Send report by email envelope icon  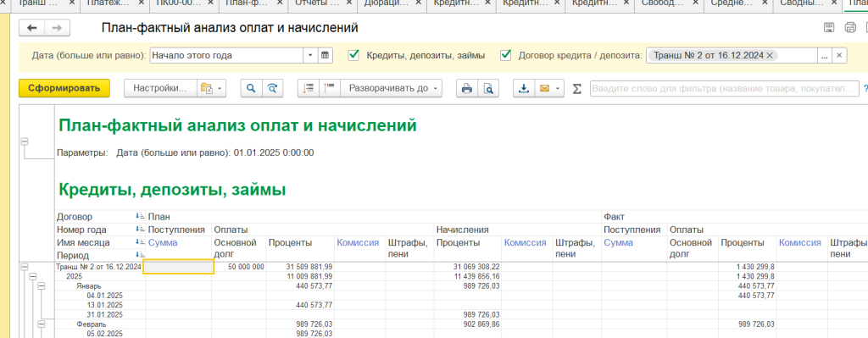click(x=544, y=88)
